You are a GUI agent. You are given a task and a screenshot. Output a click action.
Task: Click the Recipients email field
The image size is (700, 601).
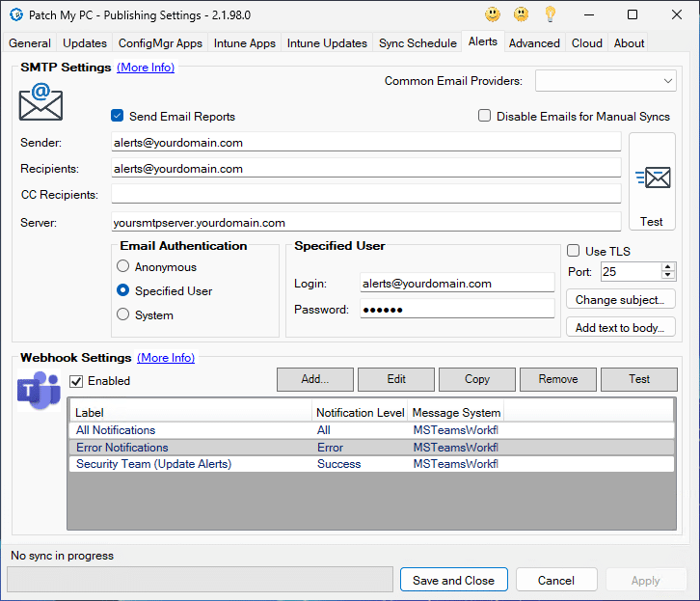(x=366, y=168)
